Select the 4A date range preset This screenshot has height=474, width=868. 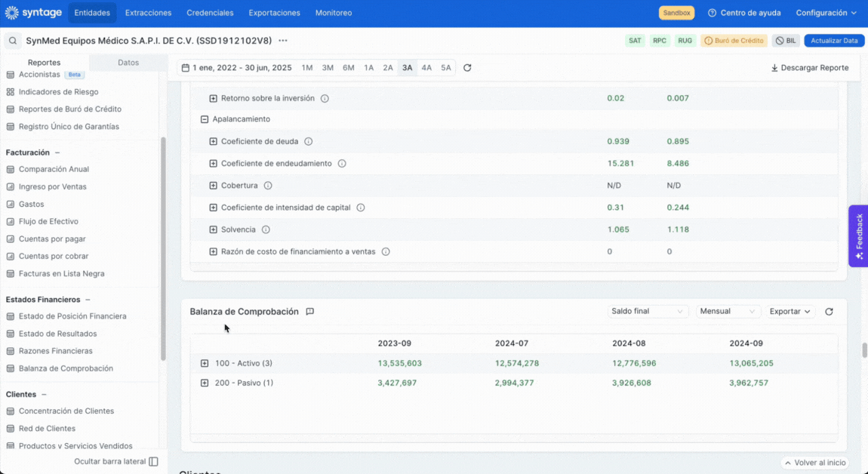(x=426, y=68)
